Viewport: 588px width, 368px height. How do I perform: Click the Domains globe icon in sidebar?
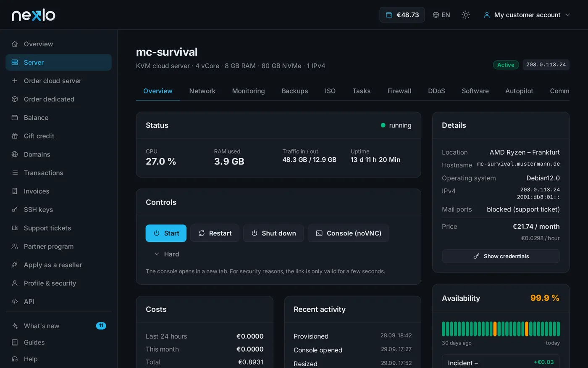15,154
